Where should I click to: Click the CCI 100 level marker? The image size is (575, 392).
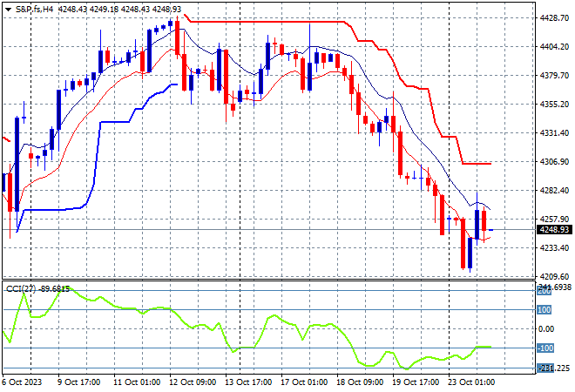click(x=543, y=309)
